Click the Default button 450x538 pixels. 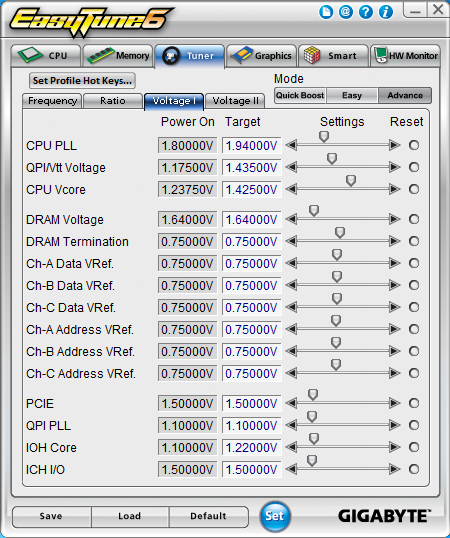tap(209, 516)
